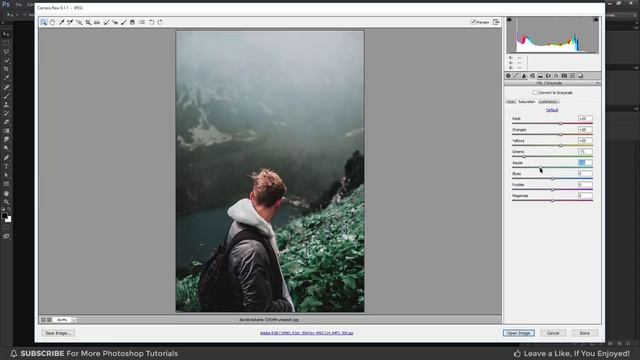Open the Split Toning panel tab icon
640x360 pixels.
(x=540, y=76)
